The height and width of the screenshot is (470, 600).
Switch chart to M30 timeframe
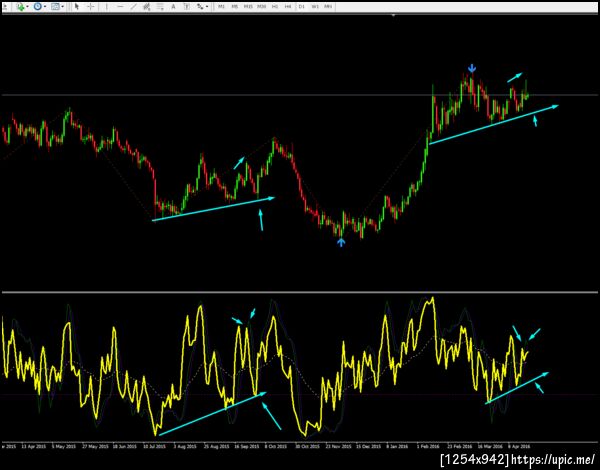pos(262,7)
